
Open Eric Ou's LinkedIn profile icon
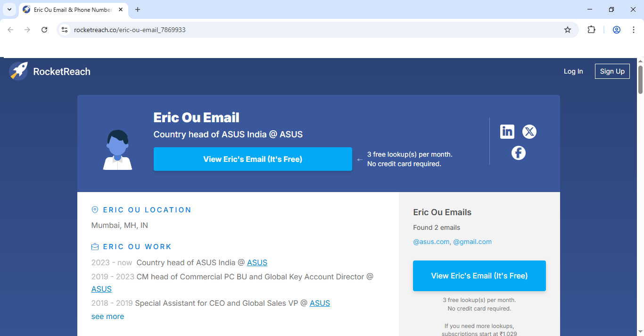507,132
